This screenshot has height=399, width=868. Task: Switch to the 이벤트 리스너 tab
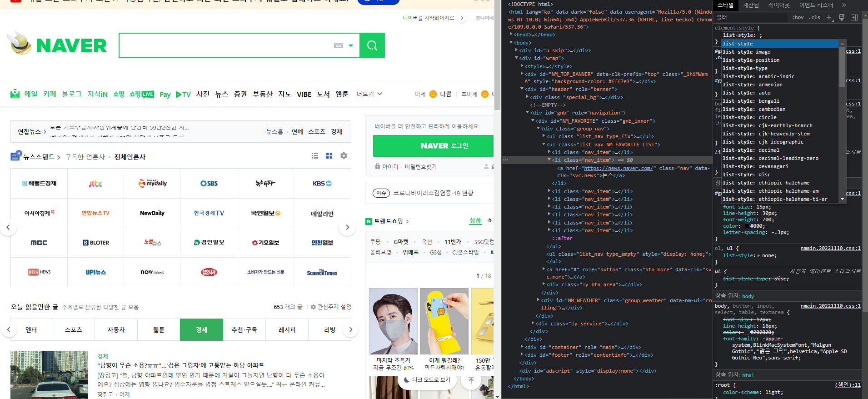click(816, 5)
